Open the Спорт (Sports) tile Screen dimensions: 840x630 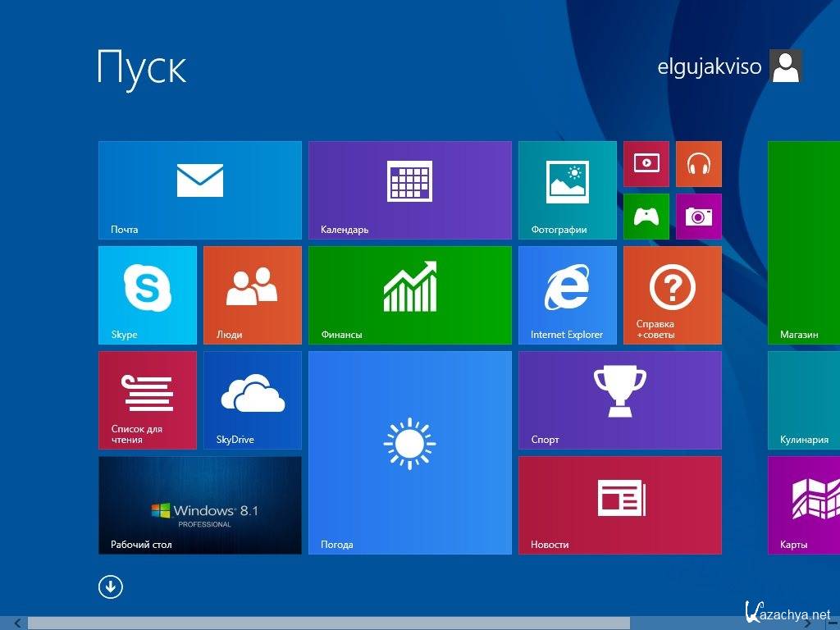click(619, 399)
